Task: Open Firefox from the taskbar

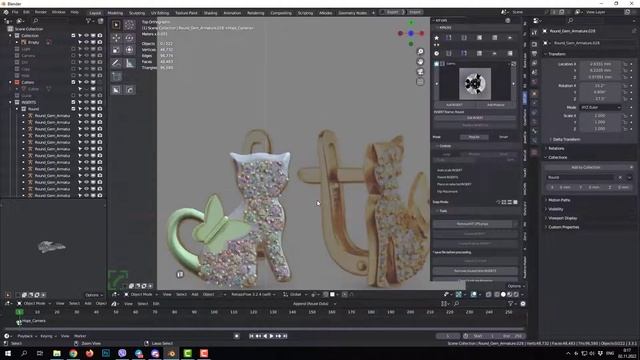Action: pos(89,353)
